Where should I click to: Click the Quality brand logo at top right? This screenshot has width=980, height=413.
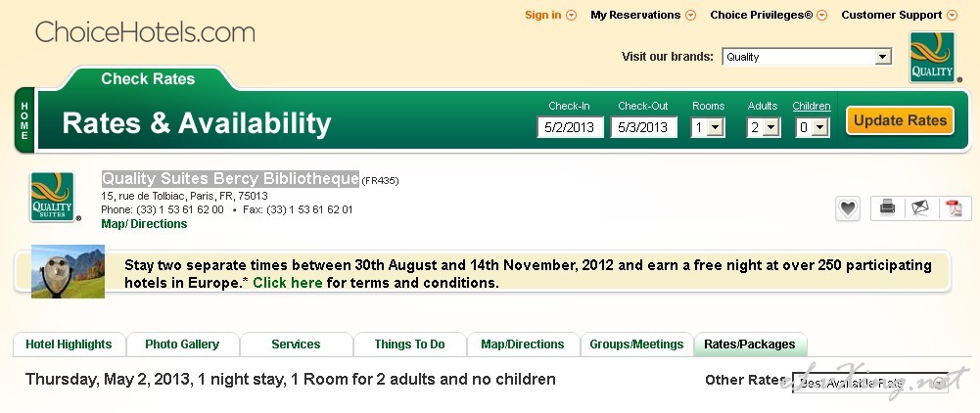[x=932, y=57]
